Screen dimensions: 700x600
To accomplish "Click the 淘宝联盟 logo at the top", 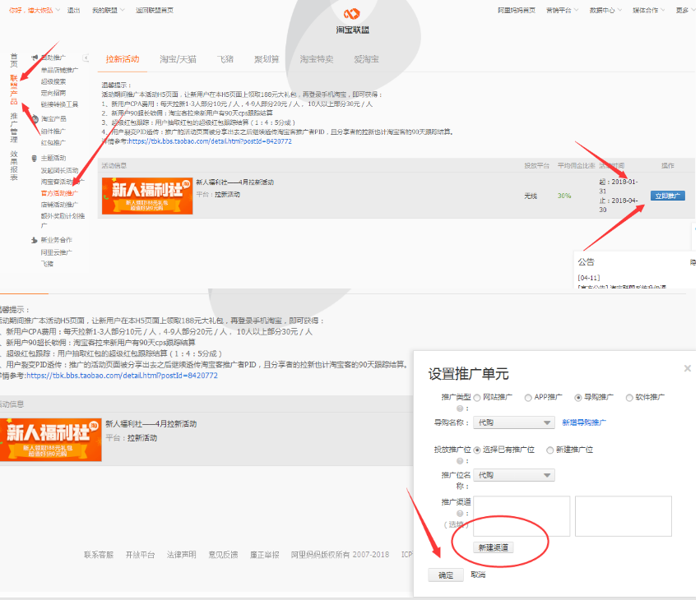I will click(x=352, y=21).
